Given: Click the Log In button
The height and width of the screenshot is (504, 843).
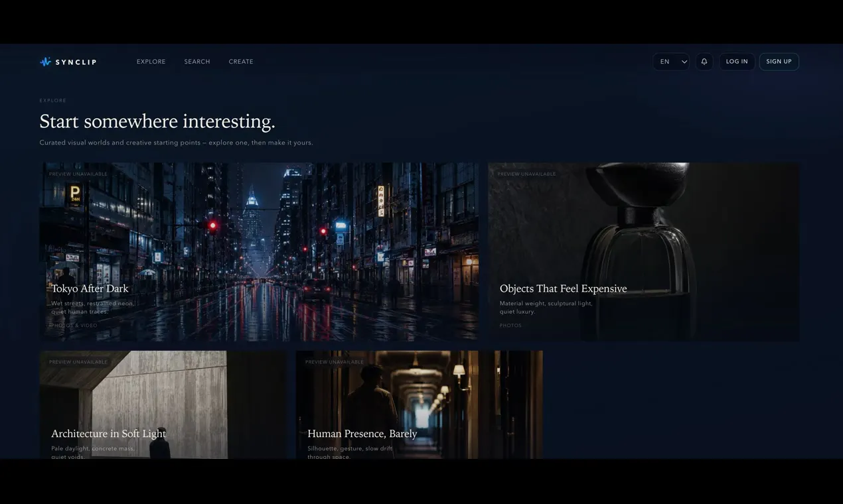Looking at the screenshot, I should [737, 62].
